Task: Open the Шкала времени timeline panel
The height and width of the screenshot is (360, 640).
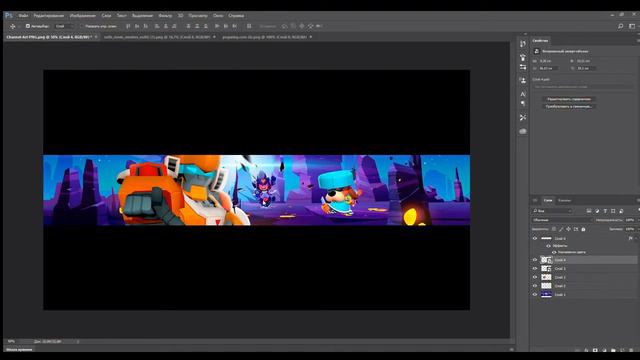Action: [19, 349]
